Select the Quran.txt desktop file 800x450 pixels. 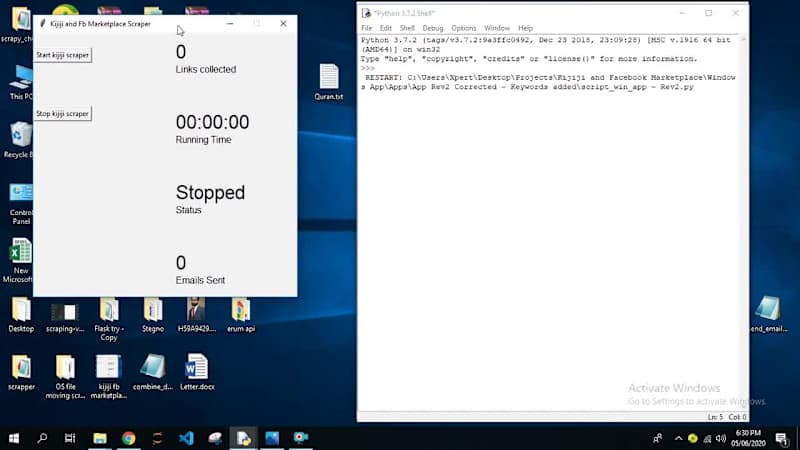[x=329, y=82]
